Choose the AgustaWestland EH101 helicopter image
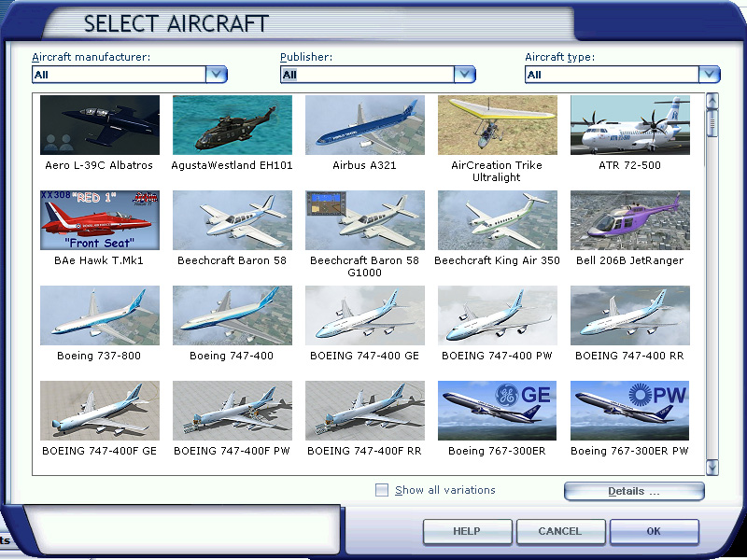 [232, 125]
